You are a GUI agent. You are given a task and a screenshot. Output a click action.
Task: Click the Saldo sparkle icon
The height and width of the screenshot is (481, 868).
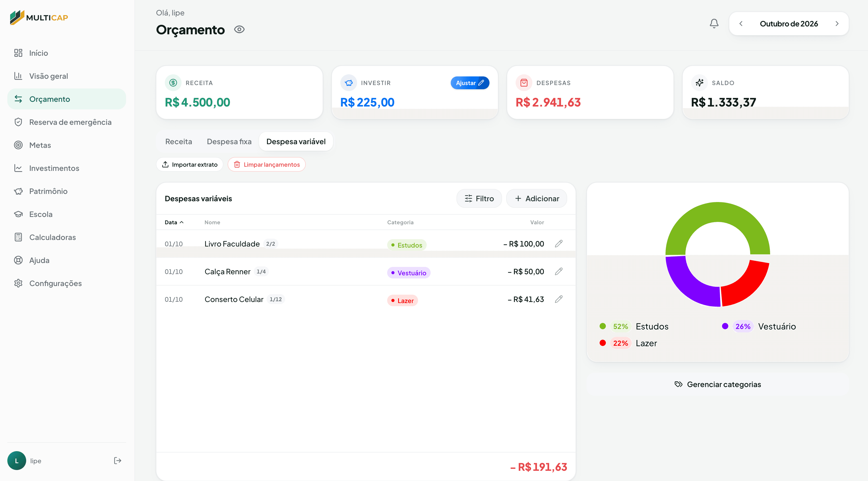699,83
